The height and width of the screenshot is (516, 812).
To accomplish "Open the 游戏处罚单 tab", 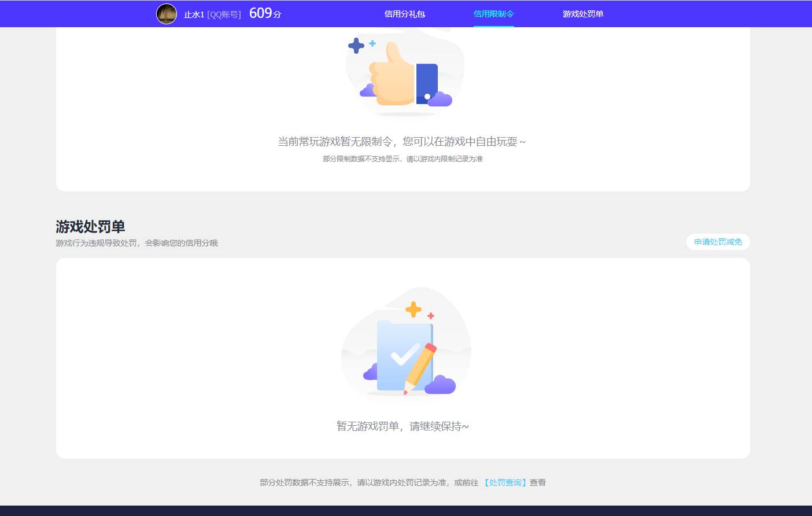I will coord(582,13).
